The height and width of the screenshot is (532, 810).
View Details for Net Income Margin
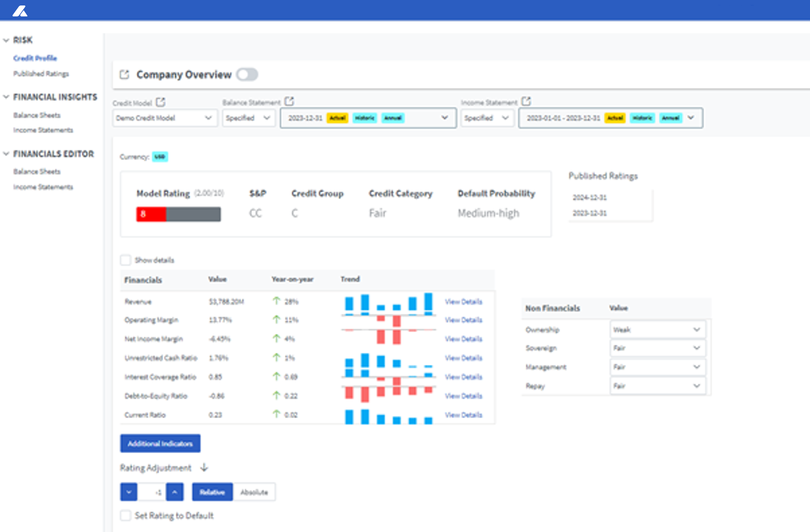coord(463,339)
